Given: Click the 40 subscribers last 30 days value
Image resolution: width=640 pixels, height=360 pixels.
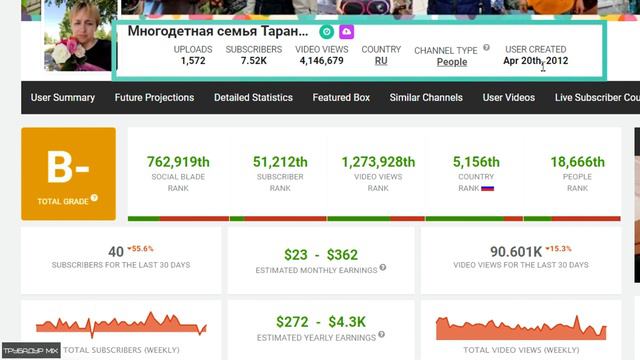Looking at the screenshot, I should point(116,252).
